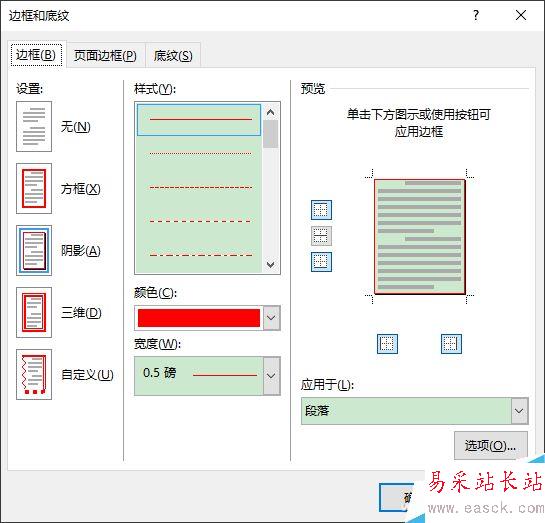This screenshot has height=523, width=545.
Task: Click the paragraph preview diagram
Action: 420,237
